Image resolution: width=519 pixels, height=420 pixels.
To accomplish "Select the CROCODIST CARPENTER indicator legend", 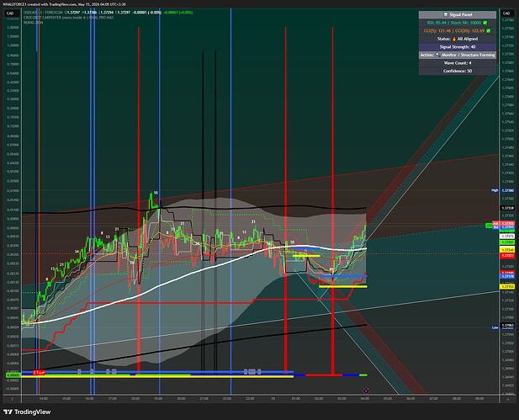I will click(68, 17).
